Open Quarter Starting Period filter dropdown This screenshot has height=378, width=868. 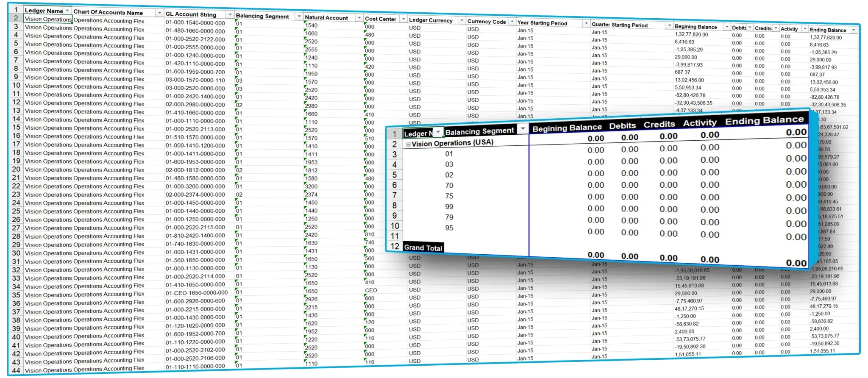[x=669, y=26]
